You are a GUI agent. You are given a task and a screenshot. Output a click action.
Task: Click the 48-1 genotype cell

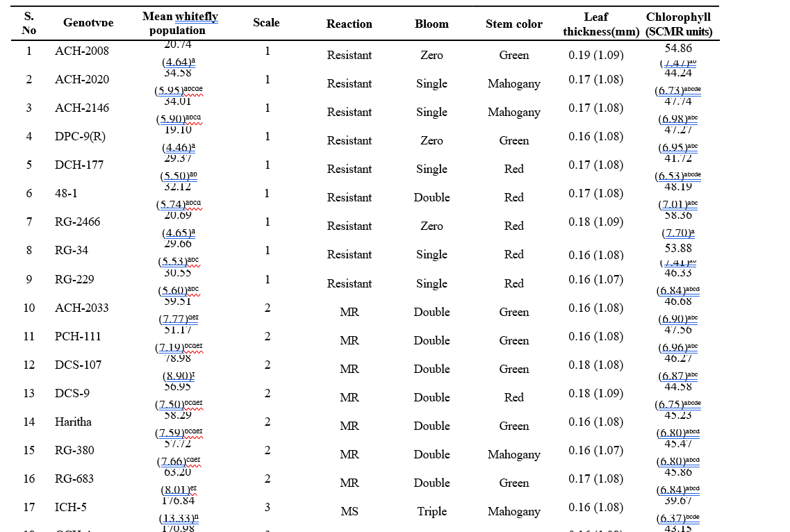67,193
